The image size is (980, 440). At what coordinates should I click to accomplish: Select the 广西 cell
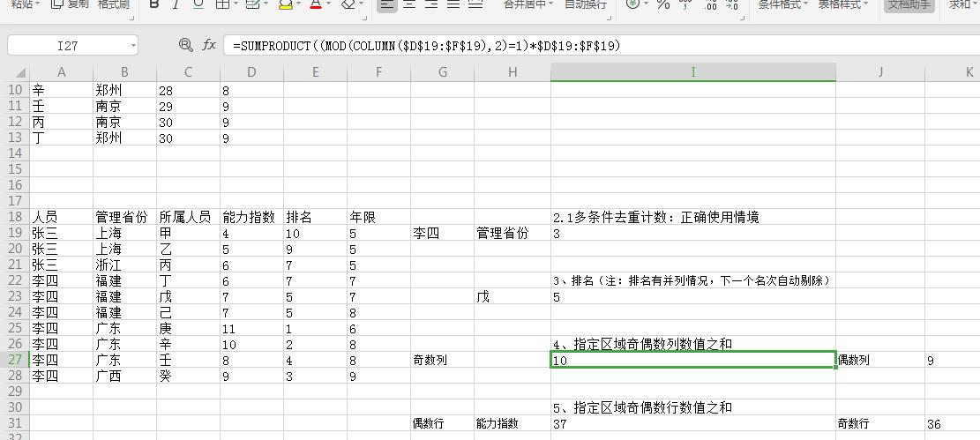124,376
